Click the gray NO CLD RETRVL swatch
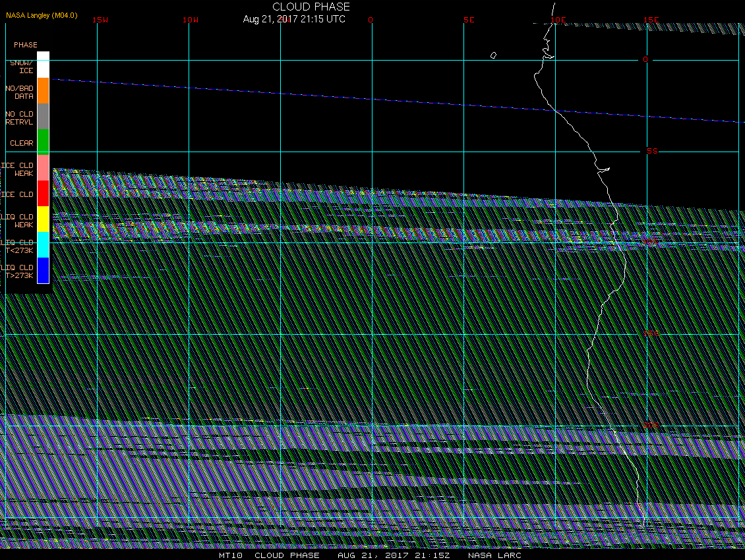This screenshot has width=745, height=560. [44, 117]
